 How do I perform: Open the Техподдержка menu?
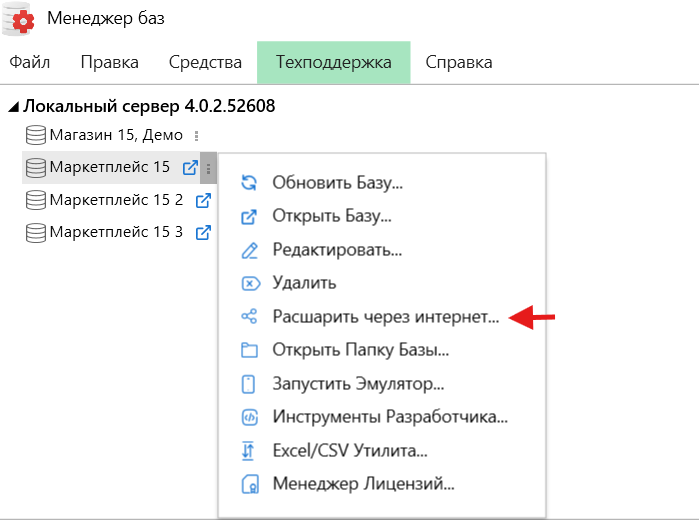click(x=333, y=62)
